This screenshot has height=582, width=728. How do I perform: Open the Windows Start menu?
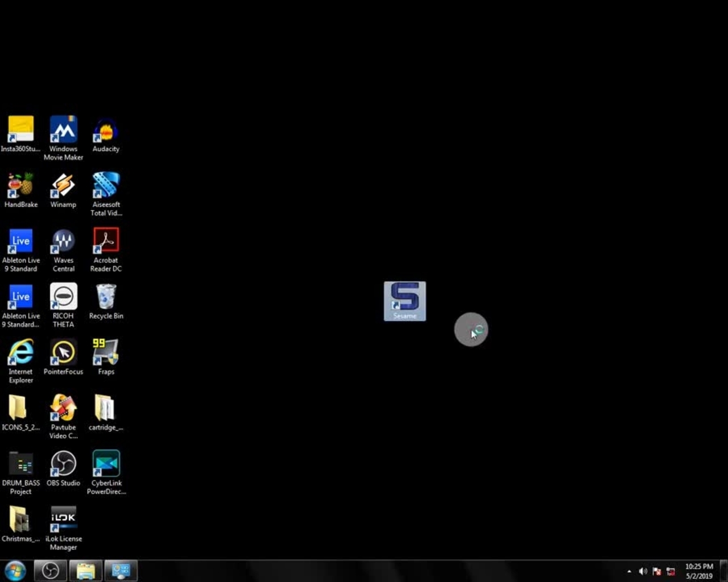pyautogui.click(x=15, y=571)
